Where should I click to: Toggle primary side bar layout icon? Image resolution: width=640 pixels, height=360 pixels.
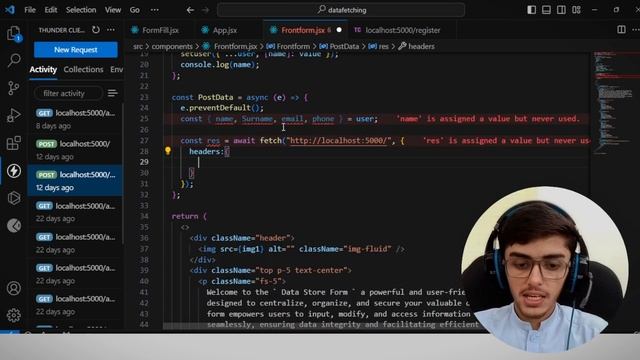point(531,10)
